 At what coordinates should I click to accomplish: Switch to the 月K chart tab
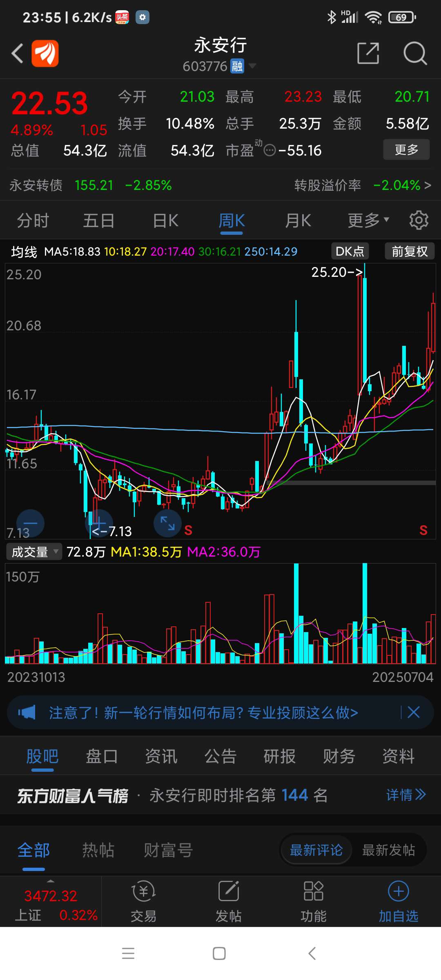point(298,220)
